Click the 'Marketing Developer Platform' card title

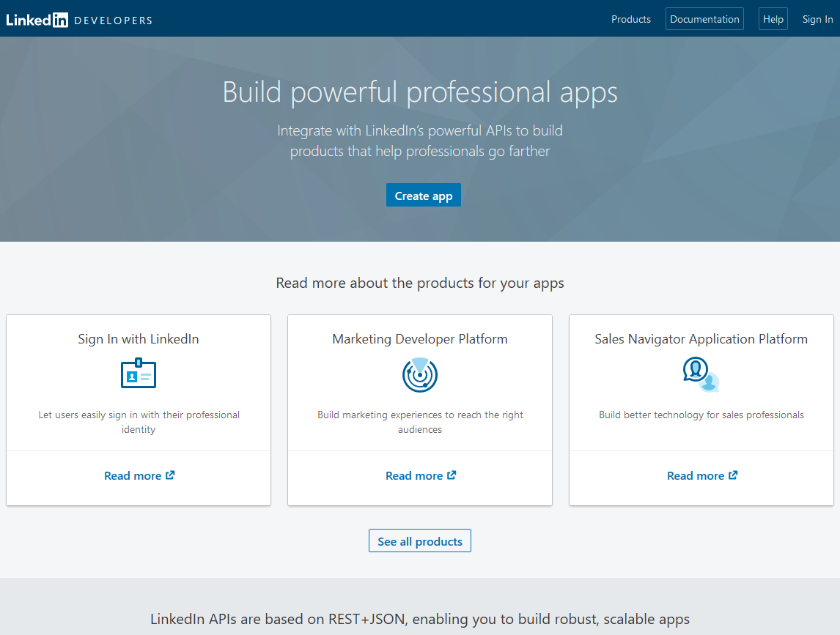420,339
